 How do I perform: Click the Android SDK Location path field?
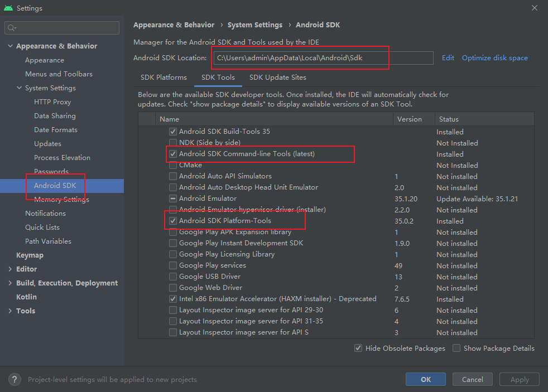pyautogui.click(x=324, y=58)
